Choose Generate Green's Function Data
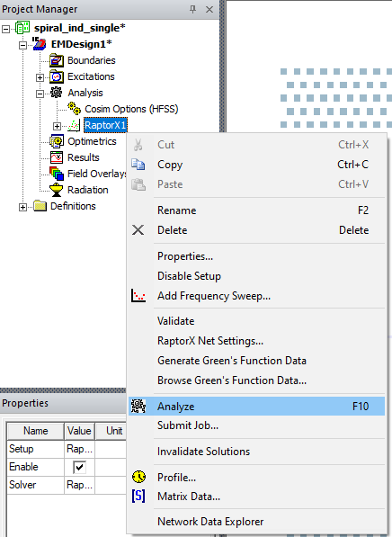The height and width of the screenshot is (537, 392). [x=257, y=361]
